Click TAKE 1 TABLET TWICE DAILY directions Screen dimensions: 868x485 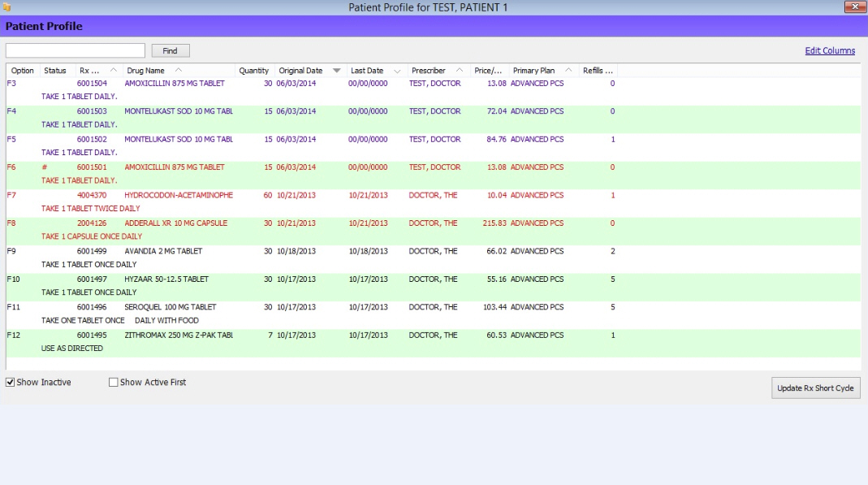pos(91,209)
